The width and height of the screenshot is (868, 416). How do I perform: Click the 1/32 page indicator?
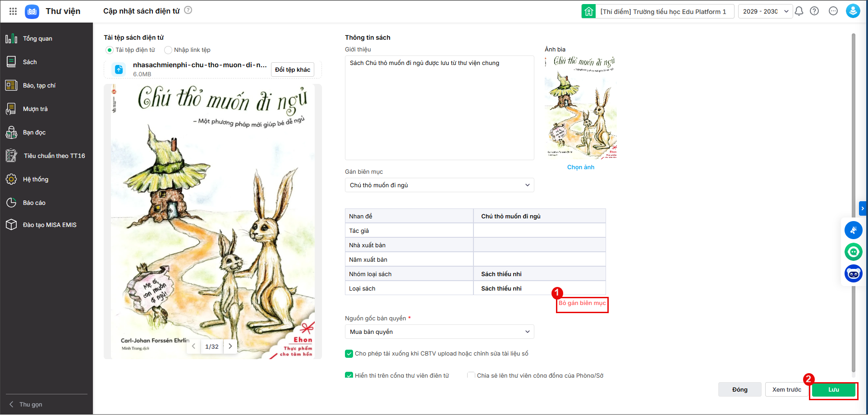coord(212,347)
